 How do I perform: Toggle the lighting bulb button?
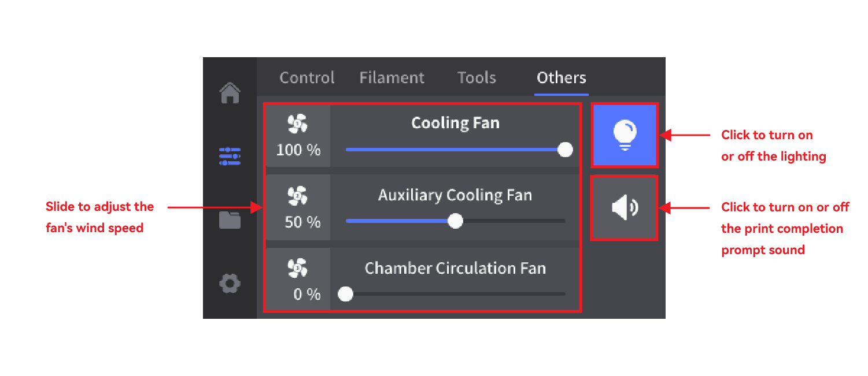click(625, 136)
